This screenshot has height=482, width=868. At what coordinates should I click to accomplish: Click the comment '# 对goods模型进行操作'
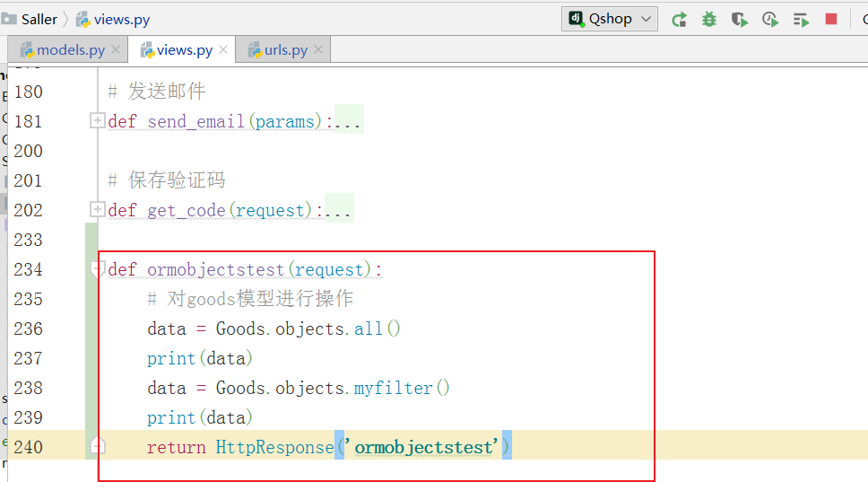pyautogui.click(x=250, y=299)
